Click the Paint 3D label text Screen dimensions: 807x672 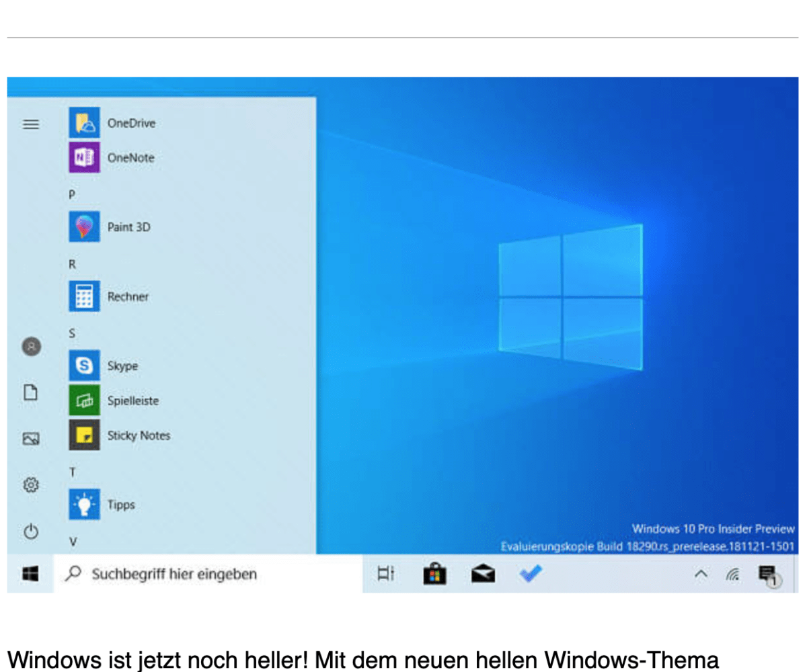point(129,227)
